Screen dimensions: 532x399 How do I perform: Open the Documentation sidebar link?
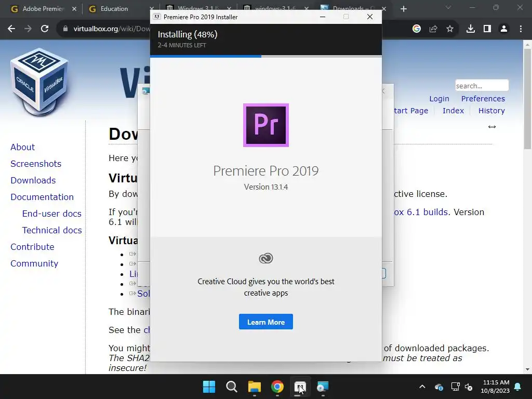coord(42,197)
